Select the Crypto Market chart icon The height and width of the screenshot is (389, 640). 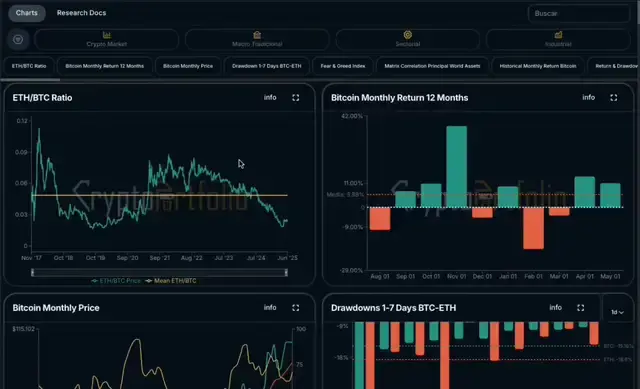[107, 35]
